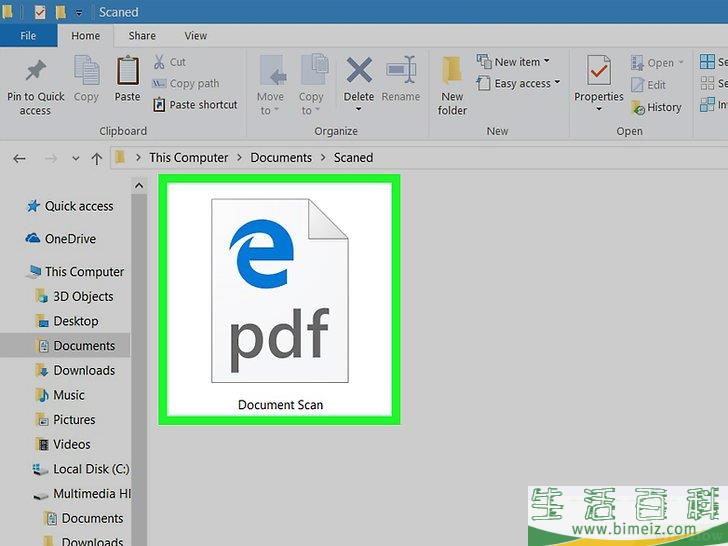Select the Document Scan PDF file
Screen dimensions: 728x546
pos(280,299)
